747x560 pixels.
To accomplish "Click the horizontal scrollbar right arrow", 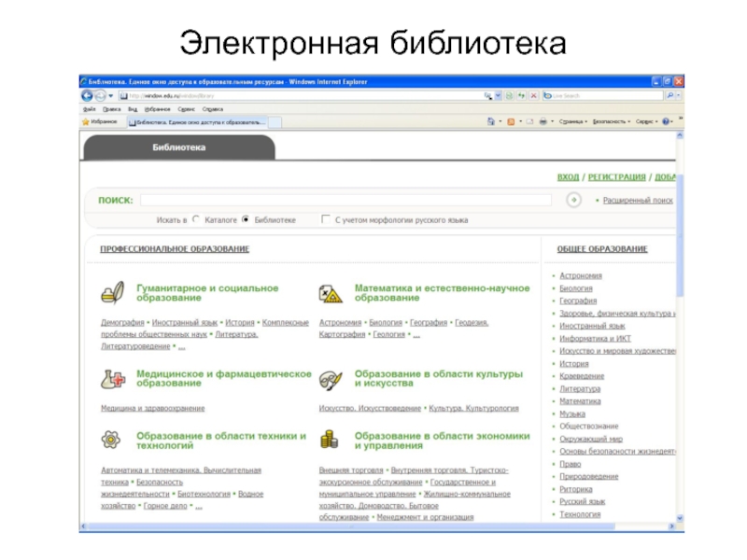I will click(x=671, y=526).
